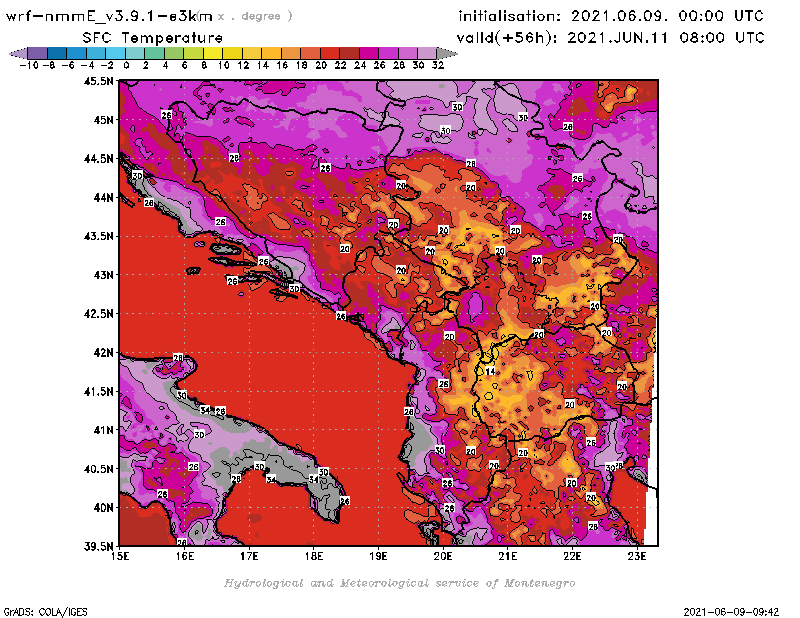This screenshot has width=800, height=618.
Task: Click the '41N' latitude label
Action: tap(103, 430)
